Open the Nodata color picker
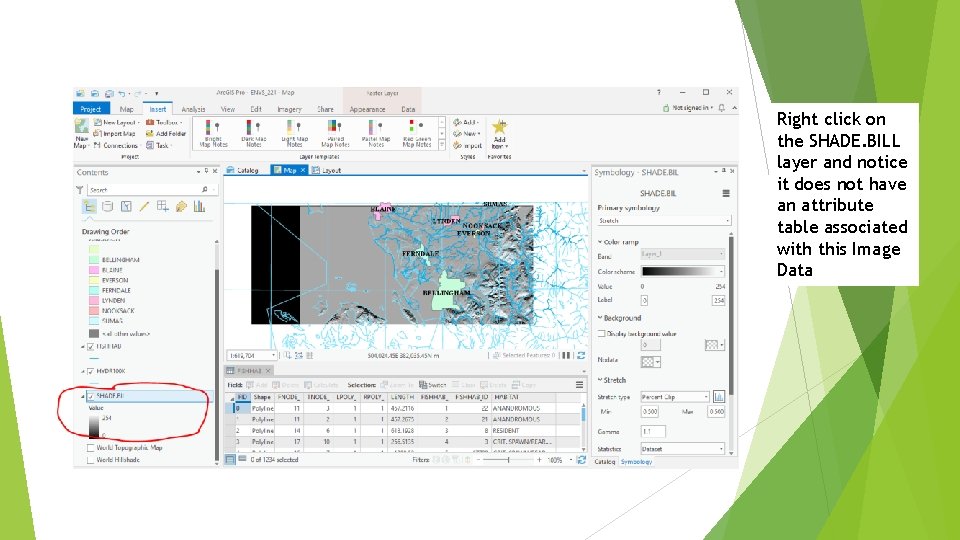This screenshot has width=960, height=540. (650, 362)
